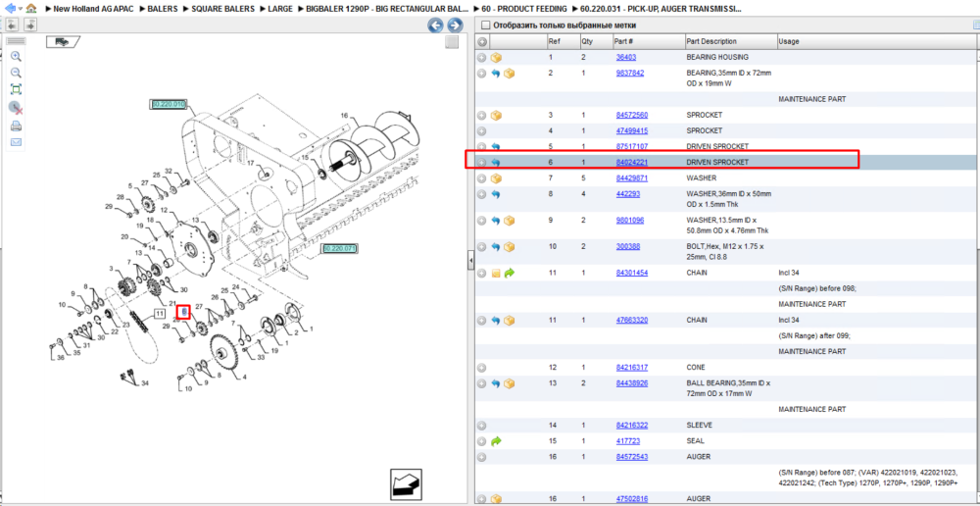This screenshot has height=506, width=980.
Task: Select callout 34 in the diagram
Action: pyautogui.click(x=145, y=382)
